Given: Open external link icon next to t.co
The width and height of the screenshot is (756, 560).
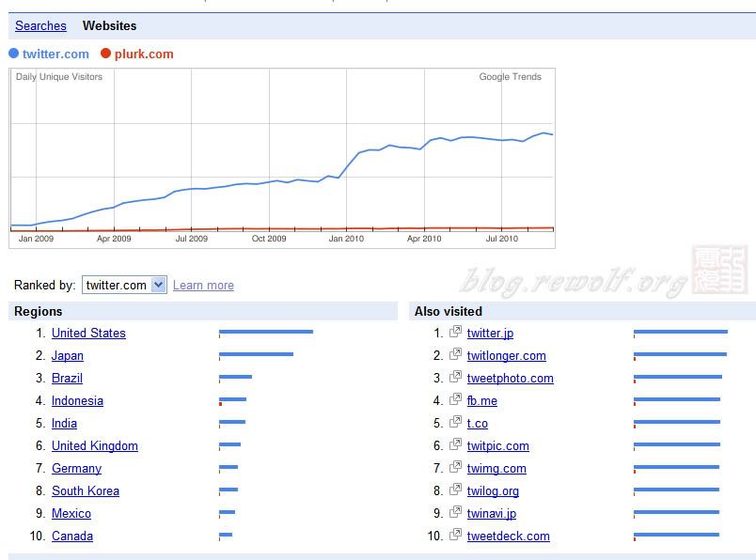Looking at the screenshot, I should tap(455, 422).
